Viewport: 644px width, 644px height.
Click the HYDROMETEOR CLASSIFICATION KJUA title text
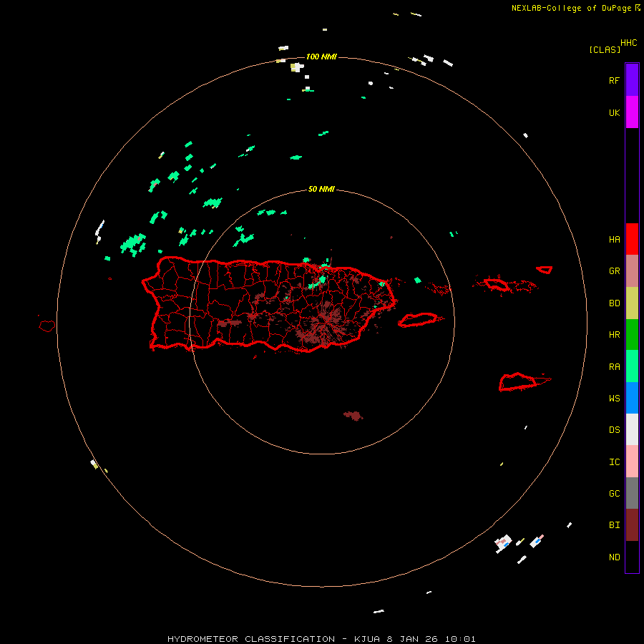321,639
